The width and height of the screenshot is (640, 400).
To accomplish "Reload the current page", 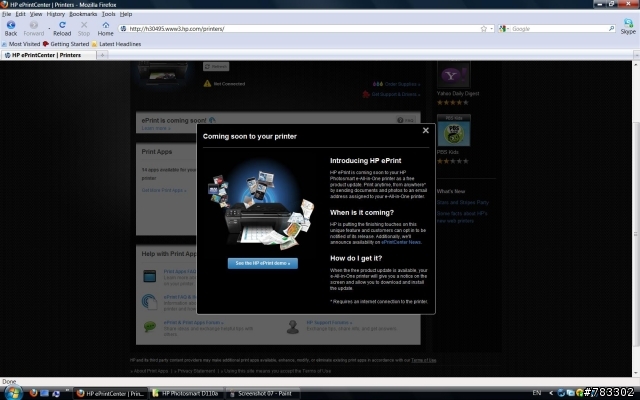I will coord(62,29).
